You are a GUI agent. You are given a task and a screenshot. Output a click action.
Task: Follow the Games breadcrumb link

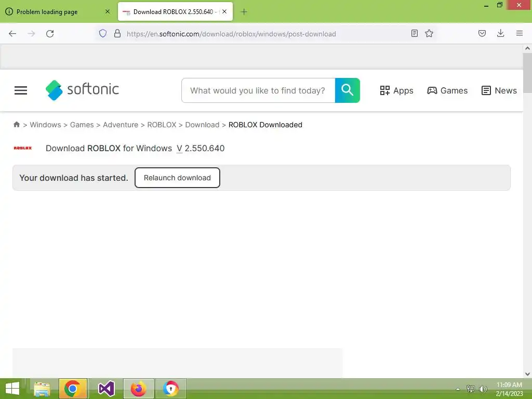[x=82, y=125]
